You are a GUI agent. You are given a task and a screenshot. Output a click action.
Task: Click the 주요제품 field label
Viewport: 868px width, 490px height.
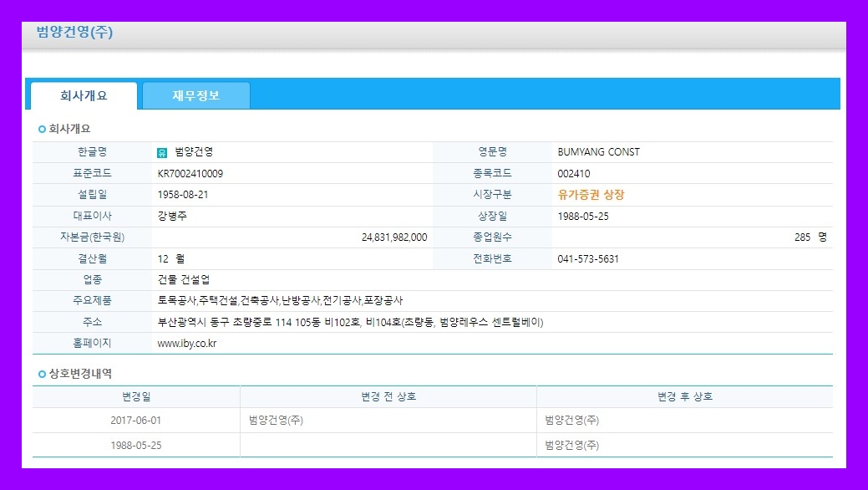click(92, 300)
